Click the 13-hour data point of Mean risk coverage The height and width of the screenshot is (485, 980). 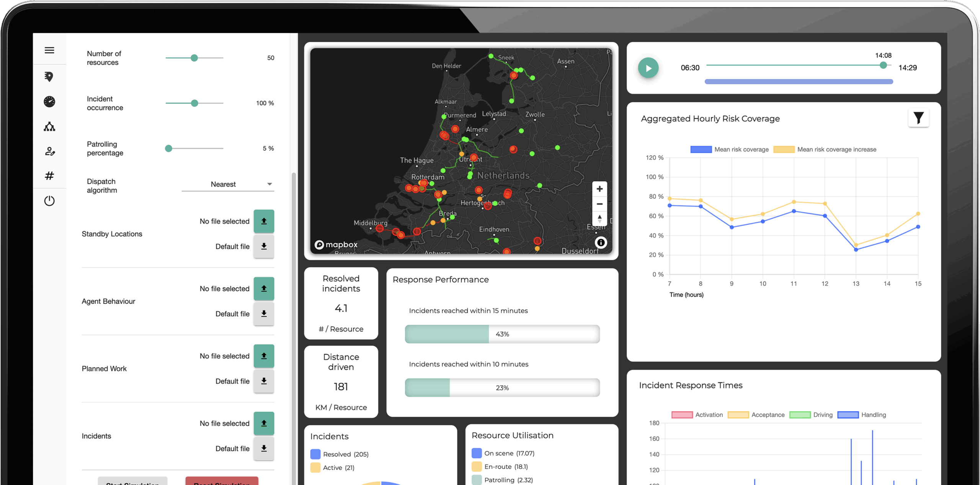[x=856, y=250]
